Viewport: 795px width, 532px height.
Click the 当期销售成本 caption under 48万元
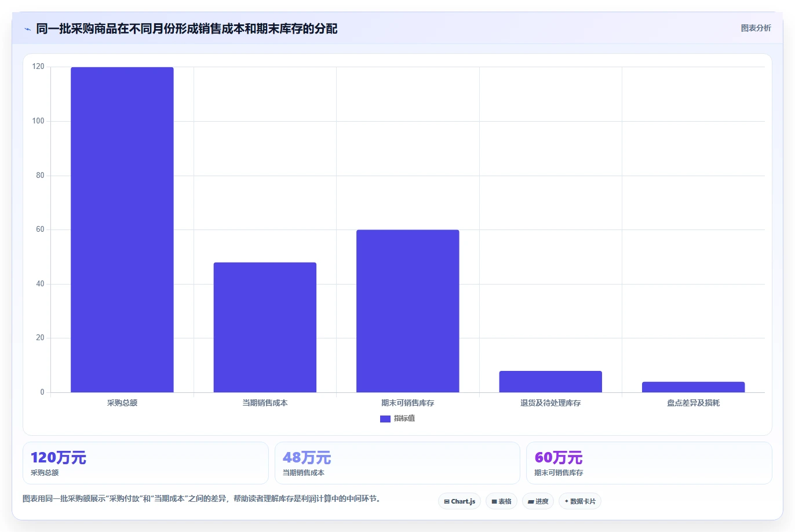pos(304,473)
